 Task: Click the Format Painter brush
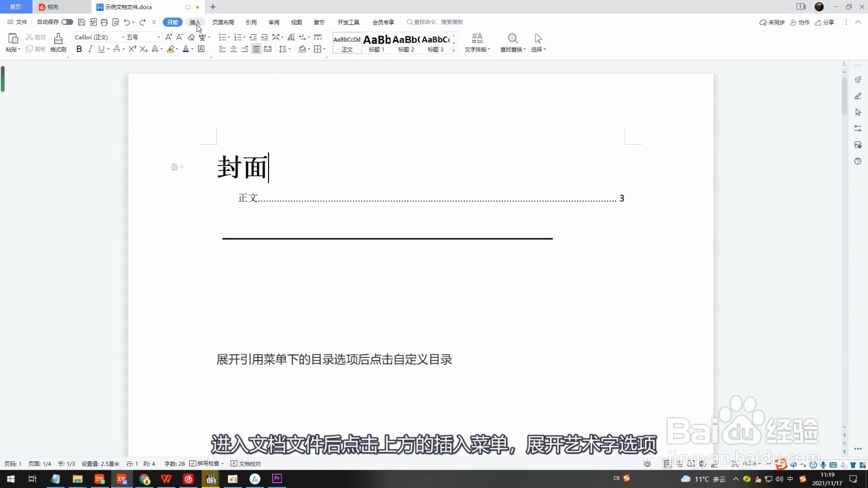[x=58, y=43]
